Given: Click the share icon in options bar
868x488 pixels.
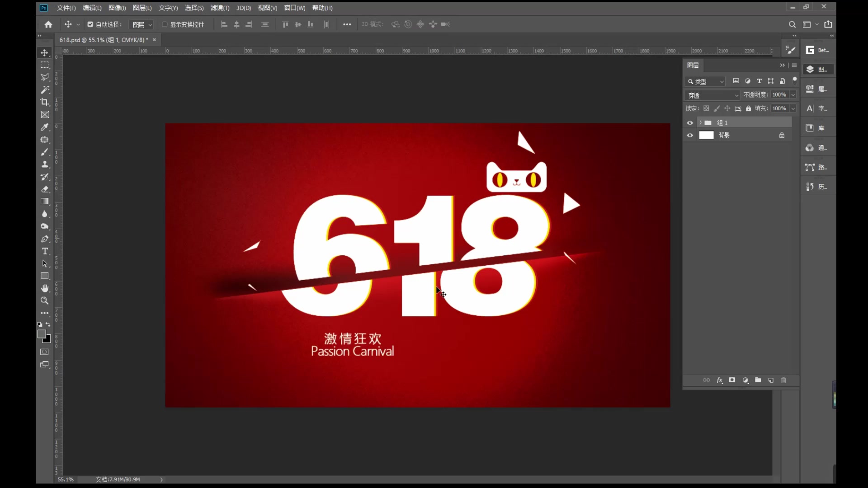Looking at the screenshot, I should [x=828, y=24].
